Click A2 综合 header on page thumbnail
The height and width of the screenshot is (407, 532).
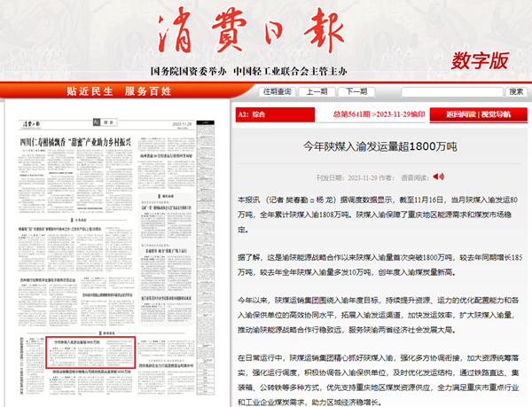pos(105,122)
